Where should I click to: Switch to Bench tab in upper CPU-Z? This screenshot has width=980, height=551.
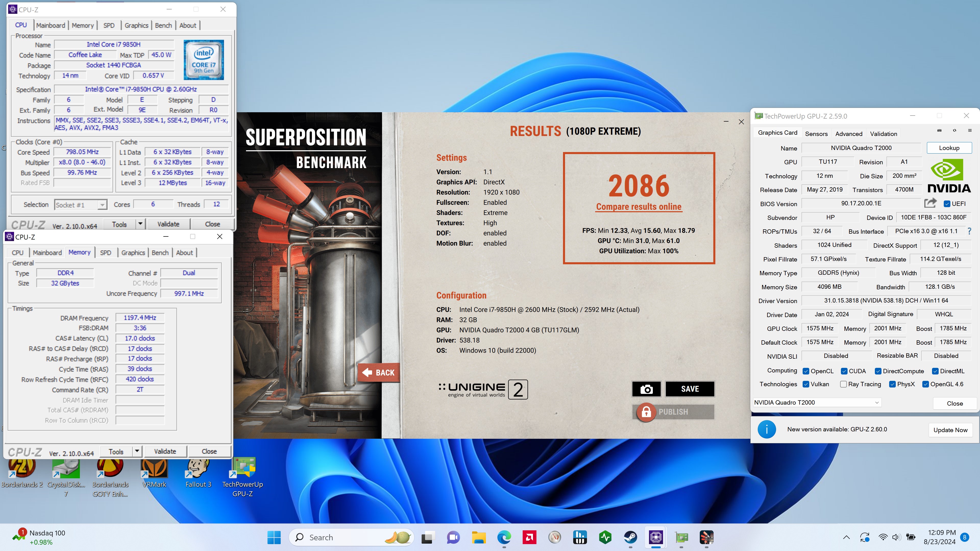(x=164, y=26)
